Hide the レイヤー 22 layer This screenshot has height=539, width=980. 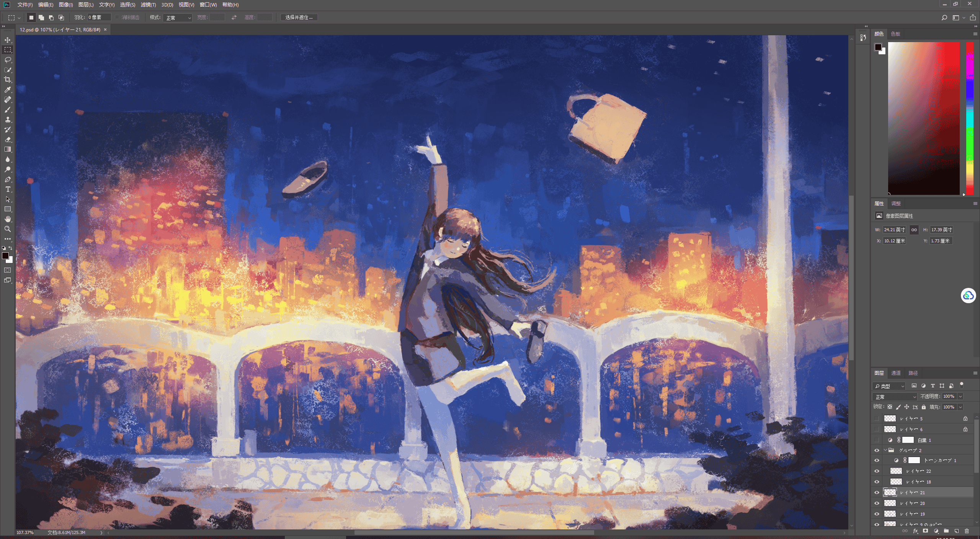877,471
